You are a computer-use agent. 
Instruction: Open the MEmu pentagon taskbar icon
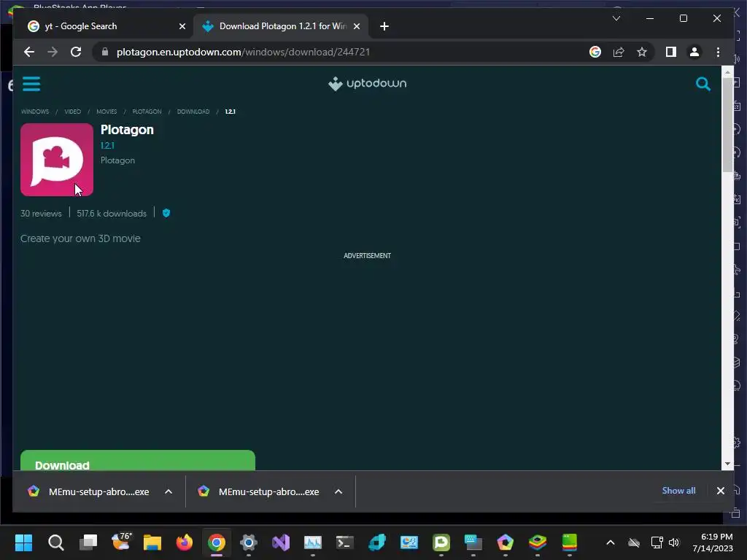506,542
